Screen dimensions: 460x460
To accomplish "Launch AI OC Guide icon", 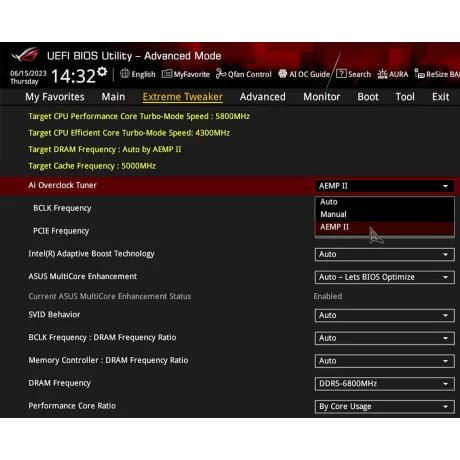I will pyautogui.click(x=283, y=74).
